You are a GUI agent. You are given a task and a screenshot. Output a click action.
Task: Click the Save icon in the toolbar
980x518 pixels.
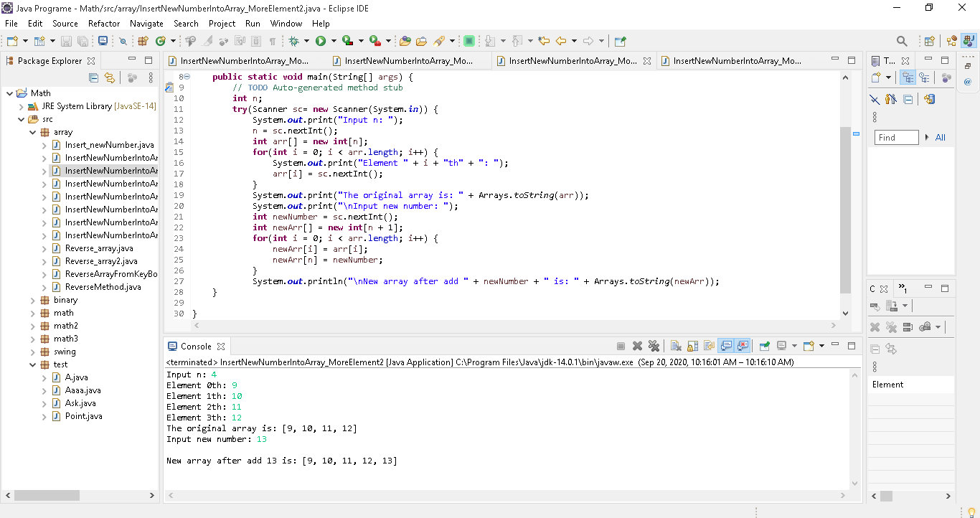pos(65,41)
